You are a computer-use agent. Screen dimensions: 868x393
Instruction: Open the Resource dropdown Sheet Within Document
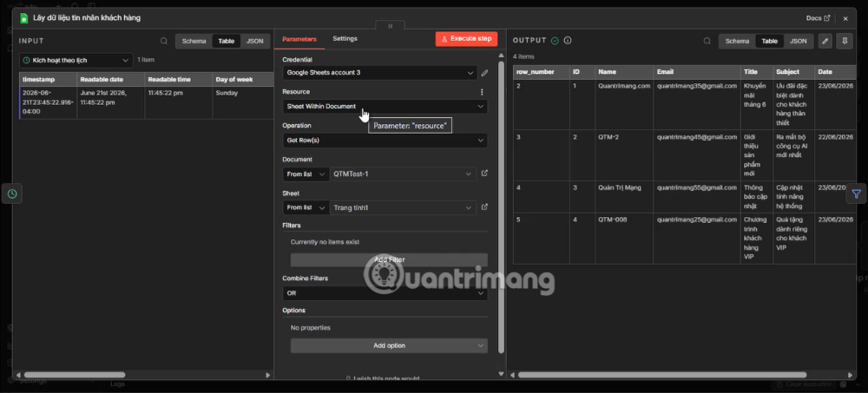pyautogui.click(x=385, y=107)
